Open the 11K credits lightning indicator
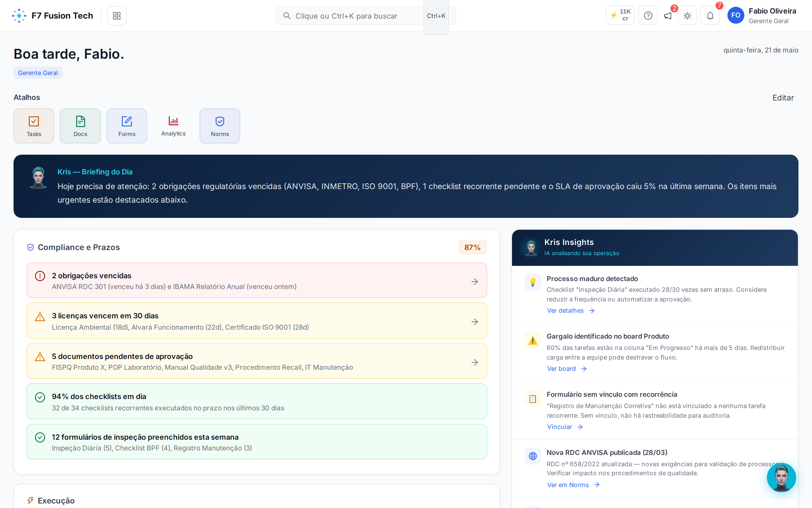Viewport: 812px width, 508px height. [x=620, y=16]
